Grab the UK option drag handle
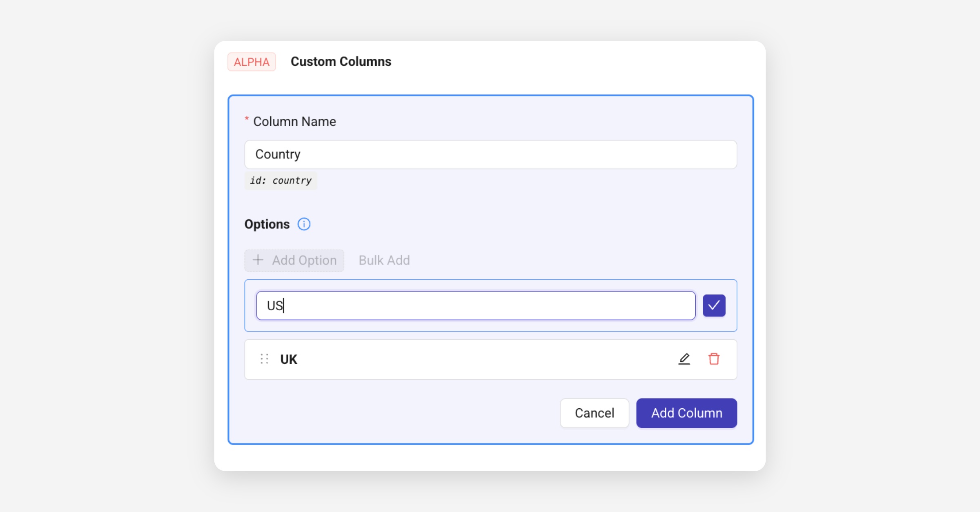The width and height of the screenshot is (980, 512). 264,359
